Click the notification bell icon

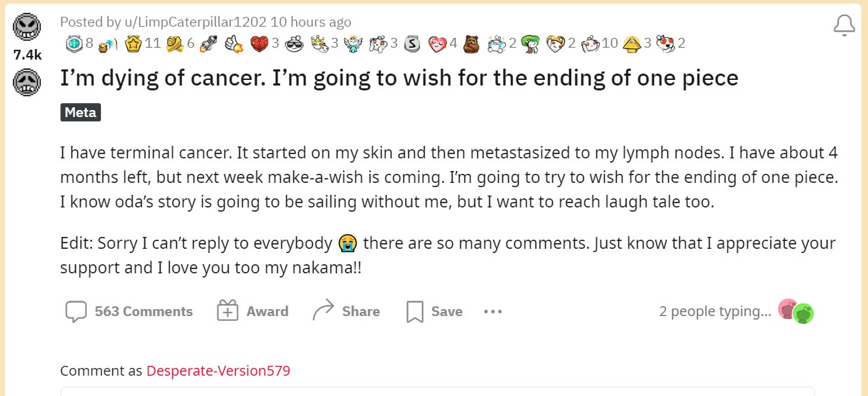click(x=845, y=26)
